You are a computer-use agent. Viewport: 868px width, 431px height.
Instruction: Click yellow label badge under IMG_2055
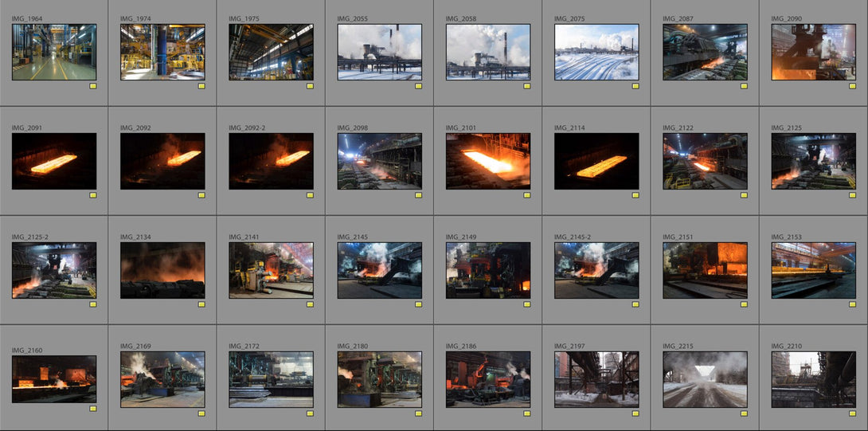point(419,86)
